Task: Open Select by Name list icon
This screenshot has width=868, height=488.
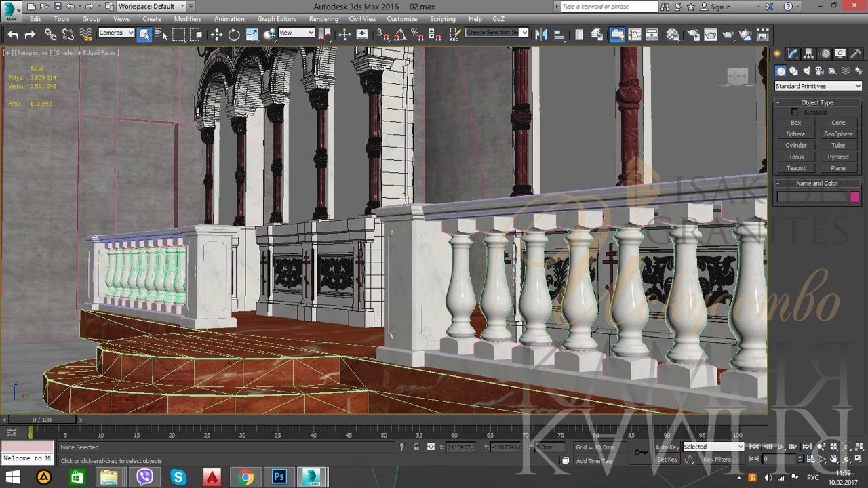Action: point(161,35)
